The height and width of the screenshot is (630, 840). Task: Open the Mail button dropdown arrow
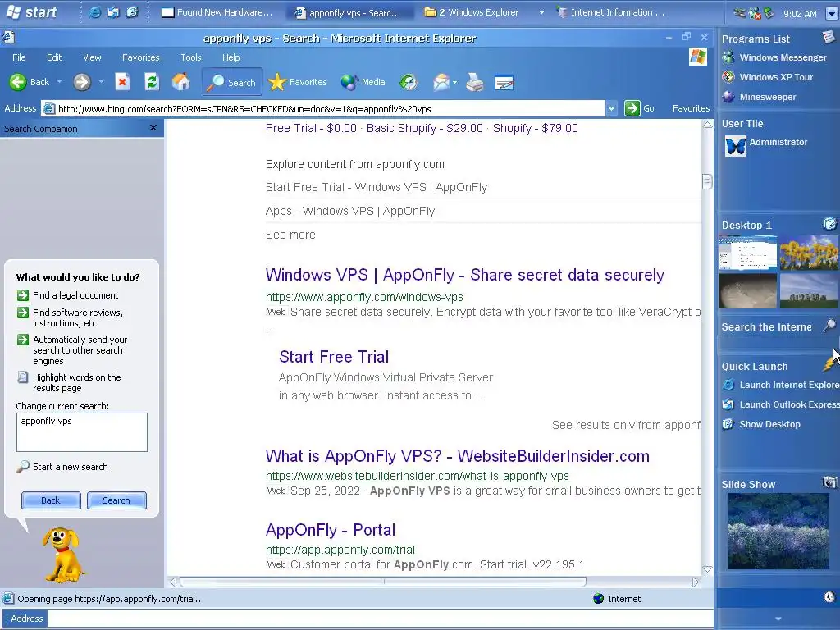point(454,83)
